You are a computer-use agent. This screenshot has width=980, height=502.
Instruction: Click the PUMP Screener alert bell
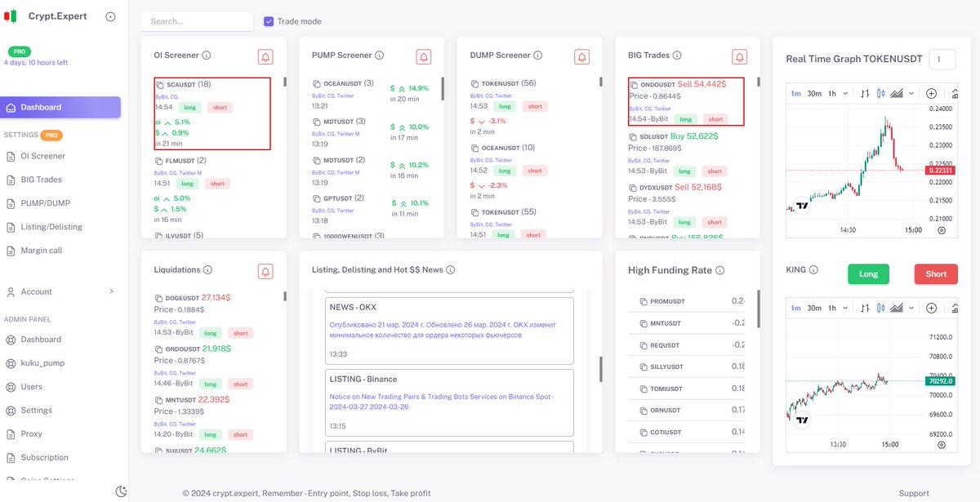(423, 56)
